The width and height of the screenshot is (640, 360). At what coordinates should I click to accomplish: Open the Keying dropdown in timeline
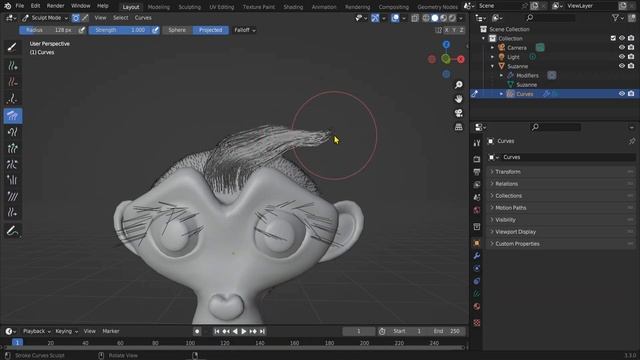point(67,331)
